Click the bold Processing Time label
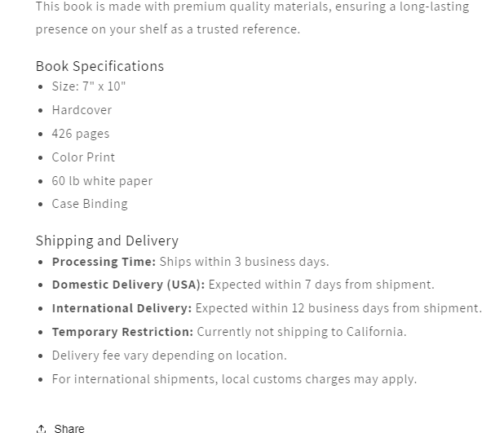Viewport: 504px width, 433px height. point(104,262)
